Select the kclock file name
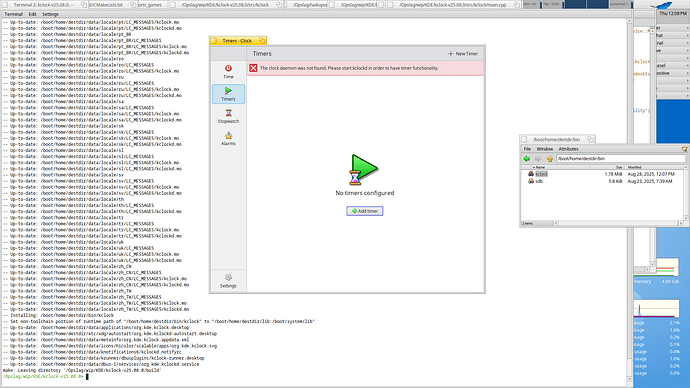Screen dimensions: 690x388 pyautogui.click(x=541, y=174)
